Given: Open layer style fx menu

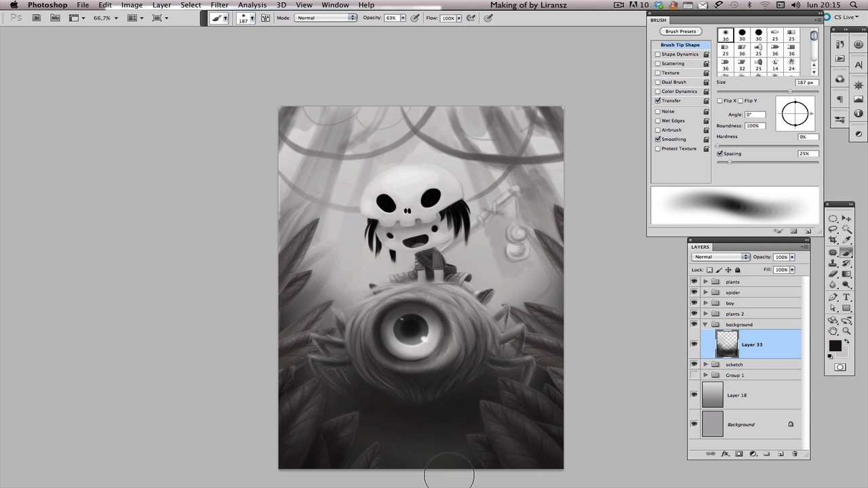Looking at the screenshot, I should (725, 453).
